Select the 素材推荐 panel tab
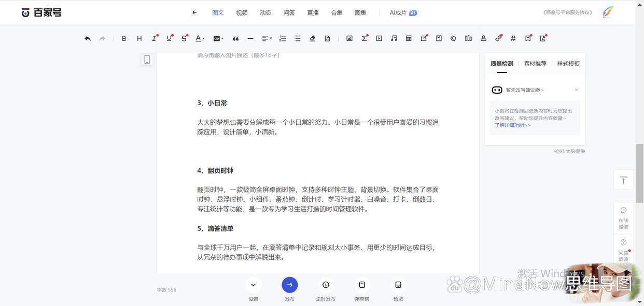 pos(535,64)
